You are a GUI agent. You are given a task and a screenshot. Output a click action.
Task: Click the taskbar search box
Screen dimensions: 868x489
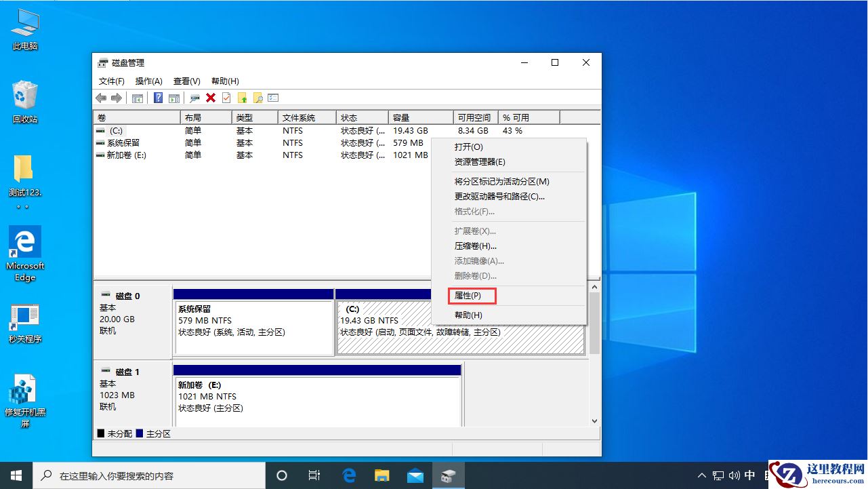click(149, 475)
